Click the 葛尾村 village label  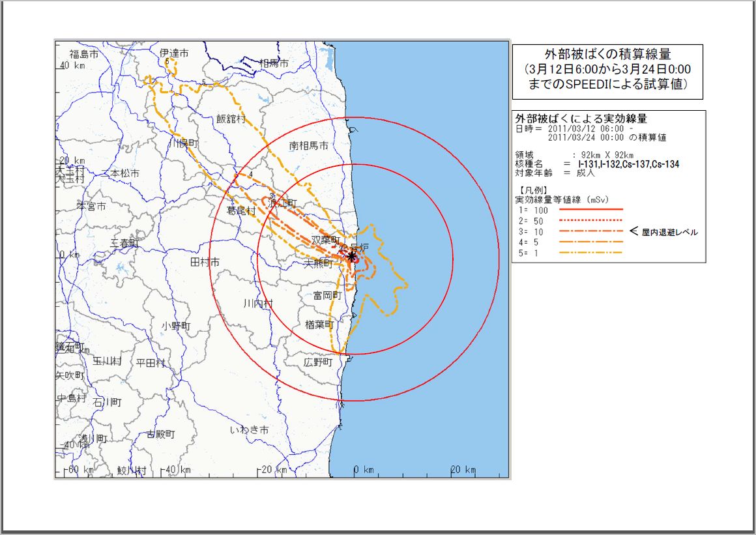[x=241, y=210]
